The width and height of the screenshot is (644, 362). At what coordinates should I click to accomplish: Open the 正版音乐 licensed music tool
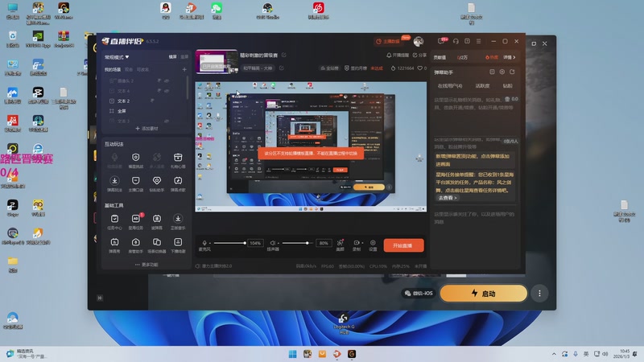point(178,222)
